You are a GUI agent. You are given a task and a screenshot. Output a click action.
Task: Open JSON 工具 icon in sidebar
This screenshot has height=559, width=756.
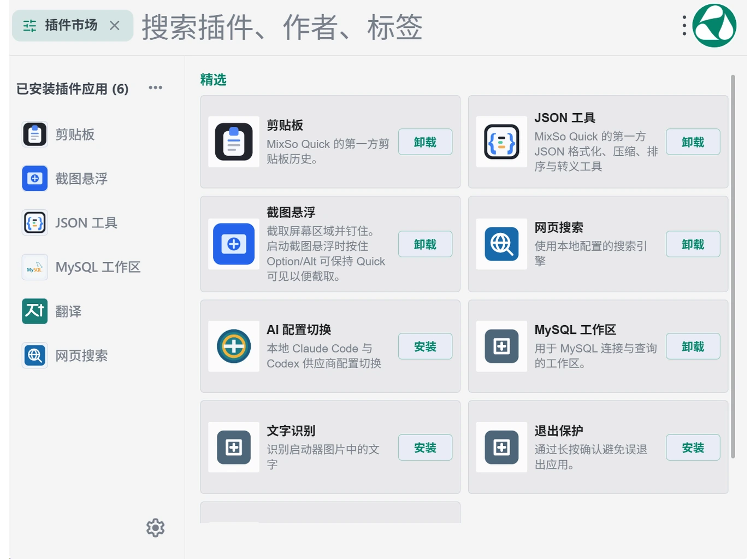coord(35,223)
